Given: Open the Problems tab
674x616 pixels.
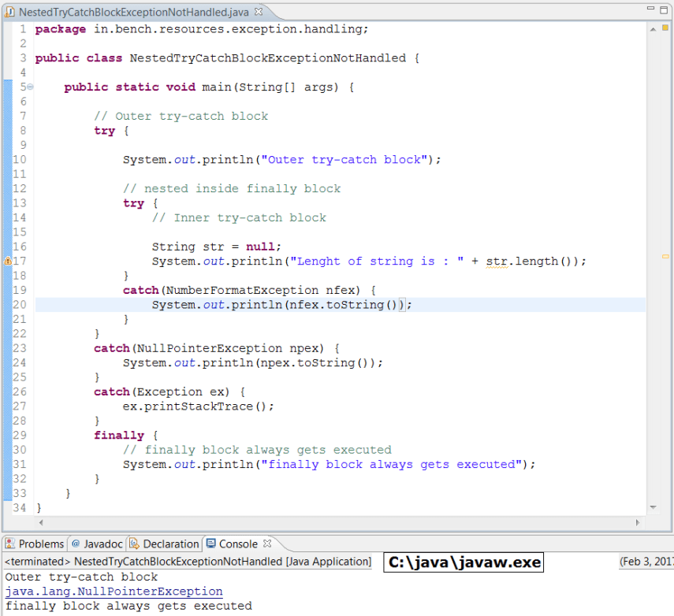Looking at the screenshot, I should [x=35, y=544].
